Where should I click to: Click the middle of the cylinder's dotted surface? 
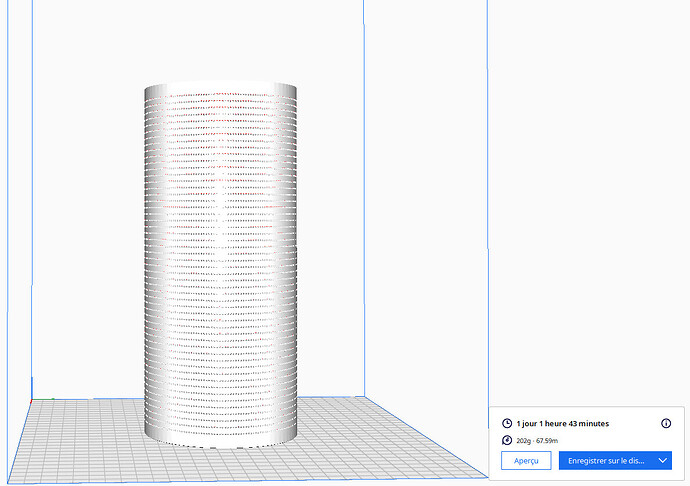(220, 260)
